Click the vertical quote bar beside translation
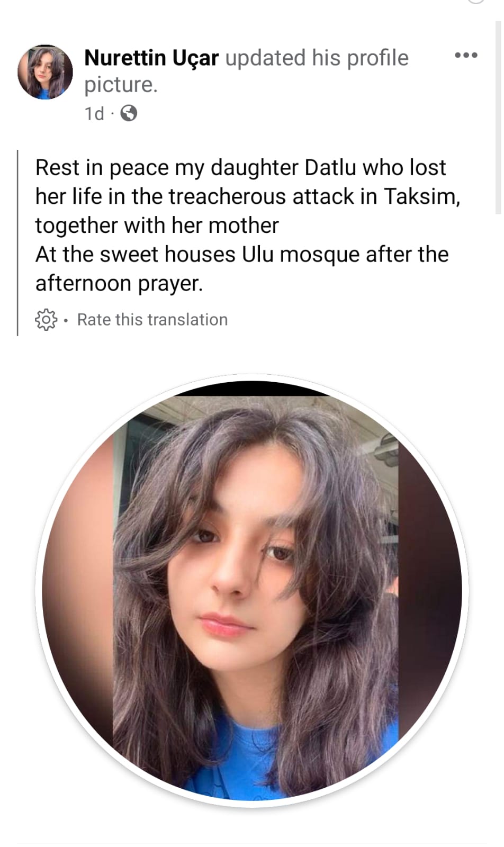504x847 pixels. click(18, 243)
